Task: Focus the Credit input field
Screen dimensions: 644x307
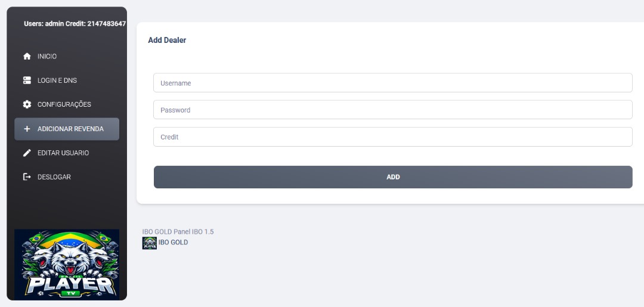Action: [x=392, y=137]
